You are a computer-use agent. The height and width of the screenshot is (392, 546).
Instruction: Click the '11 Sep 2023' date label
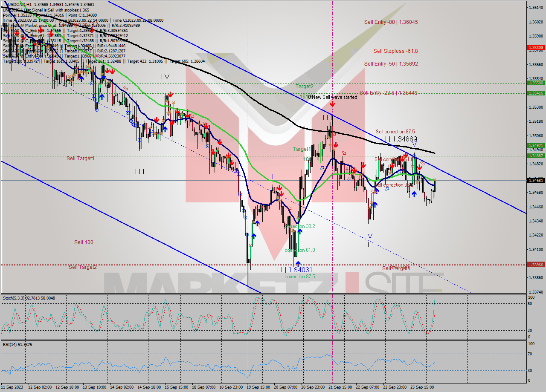(x=12, y=387)
